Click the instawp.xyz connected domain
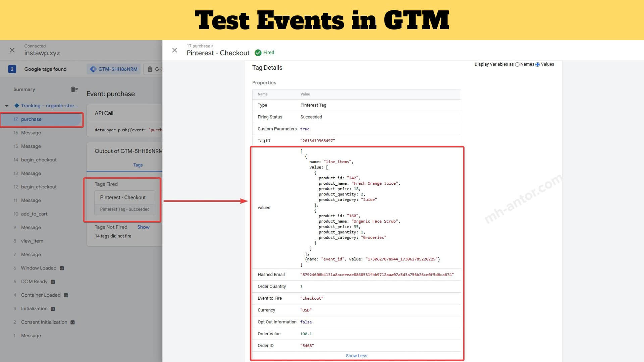 click(x=42, y=53)
